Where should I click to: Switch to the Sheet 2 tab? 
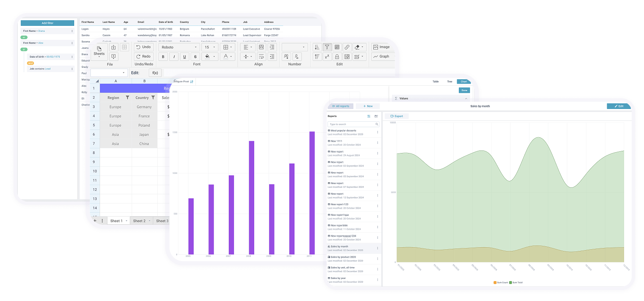click(142, 221)
